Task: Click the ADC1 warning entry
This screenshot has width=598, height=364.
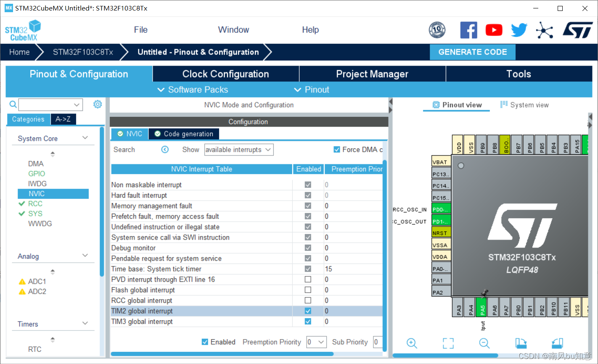Action: pyautogui.click(x=32, y=281)
